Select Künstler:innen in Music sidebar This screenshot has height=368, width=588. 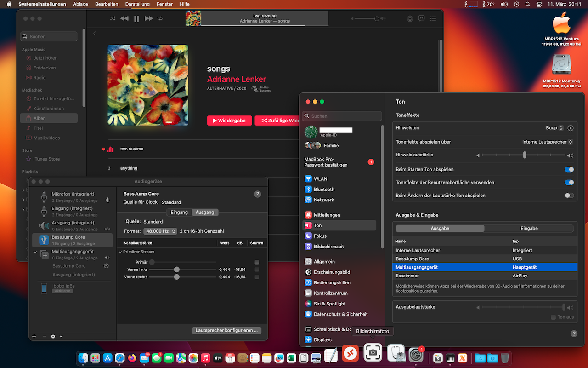[50, 109]
